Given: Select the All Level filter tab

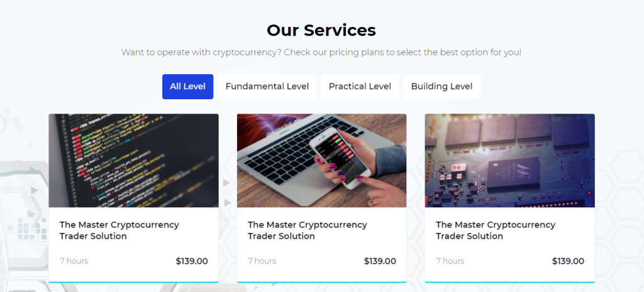Looking at the screenshot, I should pos(187,87).
